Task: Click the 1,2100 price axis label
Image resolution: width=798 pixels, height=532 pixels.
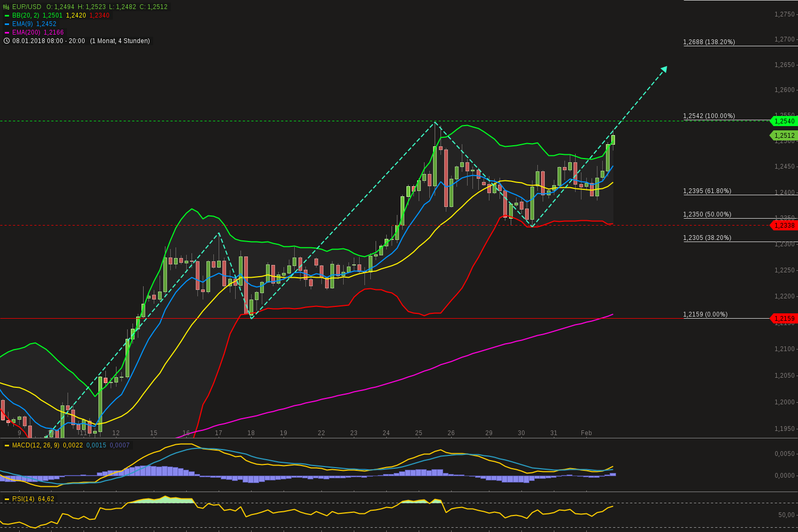Action: (785, 349)
